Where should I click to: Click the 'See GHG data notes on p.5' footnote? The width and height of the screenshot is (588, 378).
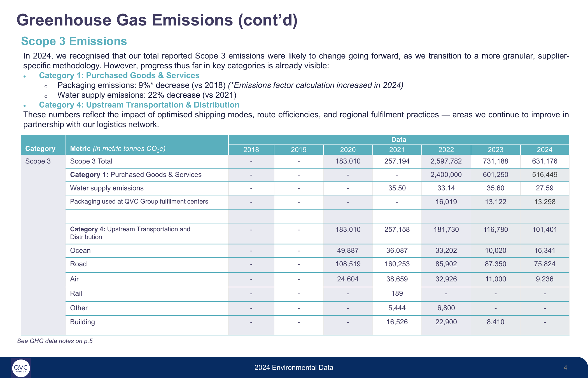pos(55,341)
